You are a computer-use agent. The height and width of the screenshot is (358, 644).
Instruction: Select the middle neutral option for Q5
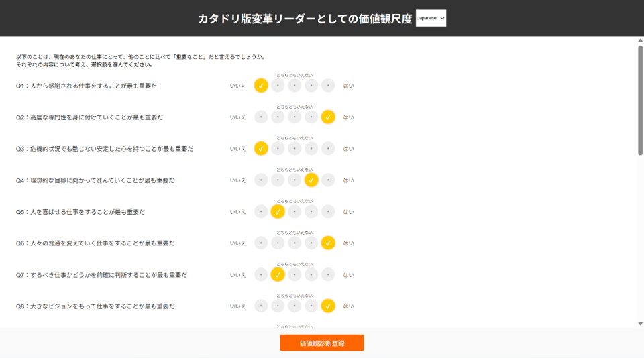294,212
